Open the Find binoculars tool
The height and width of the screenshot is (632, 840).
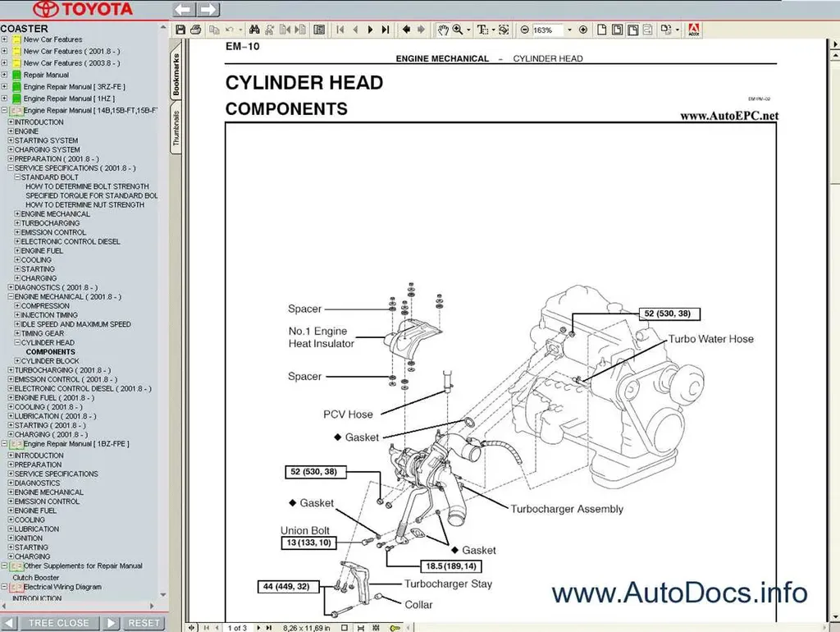coord(254,30)
